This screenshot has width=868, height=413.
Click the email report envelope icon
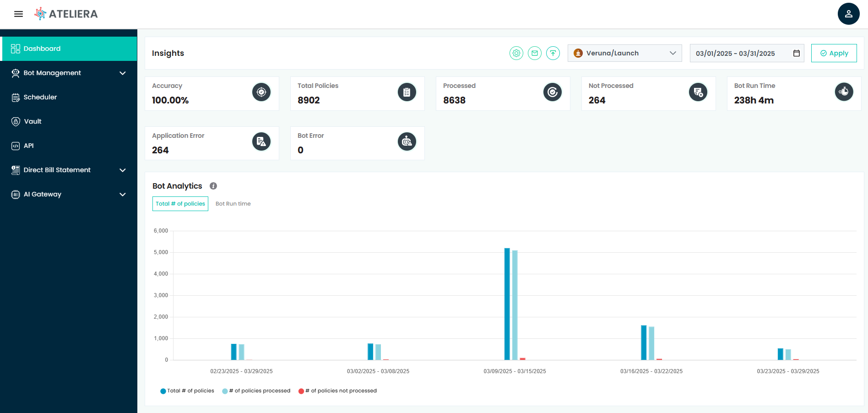tap(535, 53)
